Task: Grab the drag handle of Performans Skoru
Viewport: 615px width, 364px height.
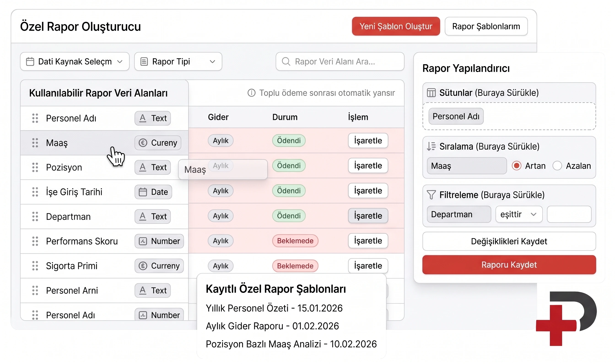Action: click(35, 241)
